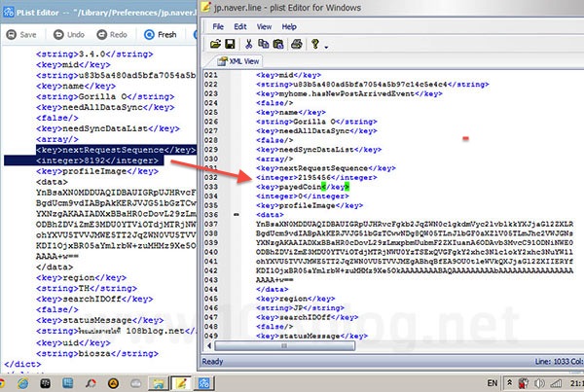Click the volume speaker tray icon
The image size is (584, 392).
coord(539,383)
